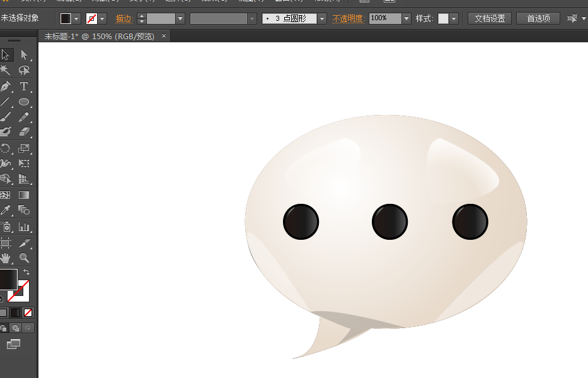588x378 pixels.
Task: Select the Slice tool
Action: pyautogui.click(x=24, y=243)
